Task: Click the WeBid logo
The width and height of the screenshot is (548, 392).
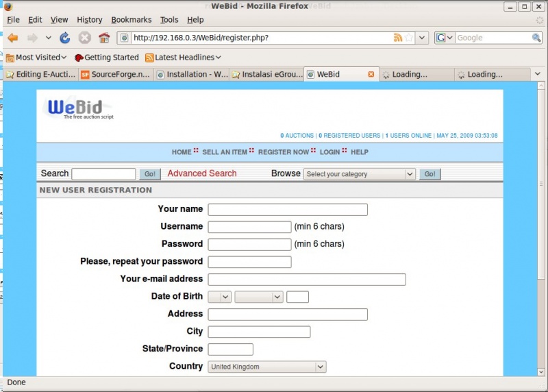Action: click(77, 108)
